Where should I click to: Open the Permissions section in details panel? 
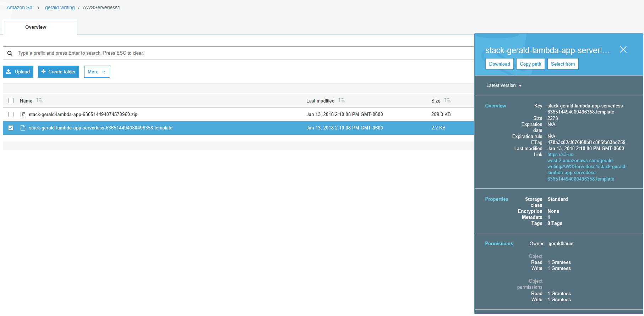click(x=499, y=243)
